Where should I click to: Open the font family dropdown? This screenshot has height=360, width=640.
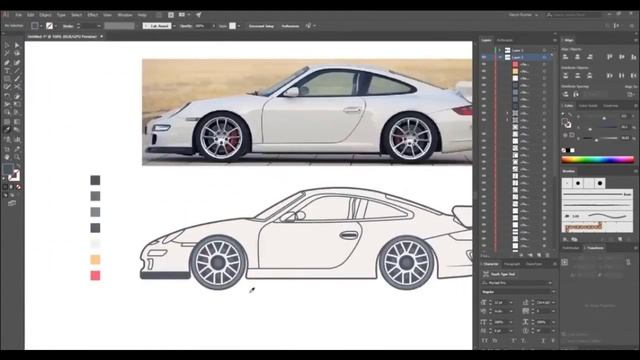550,283
